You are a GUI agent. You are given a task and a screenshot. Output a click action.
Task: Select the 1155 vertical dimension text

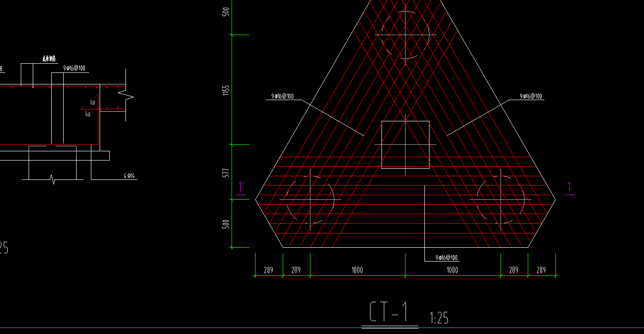point(226,90)
